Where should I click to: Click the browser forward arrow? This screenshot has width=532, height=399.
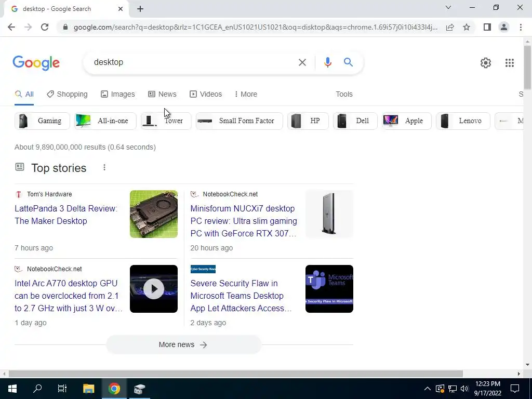[28, 27]
